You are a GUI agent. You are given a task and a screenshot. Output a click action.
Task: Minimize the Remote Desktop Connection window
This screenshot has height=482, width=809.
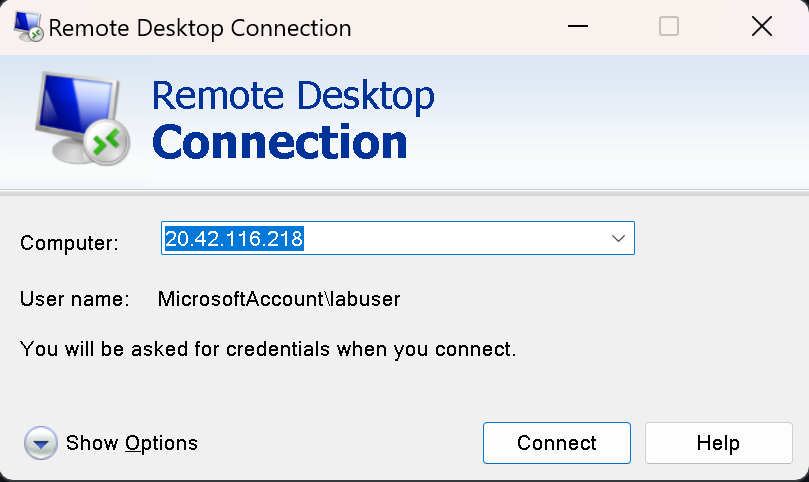pos(578,27)
